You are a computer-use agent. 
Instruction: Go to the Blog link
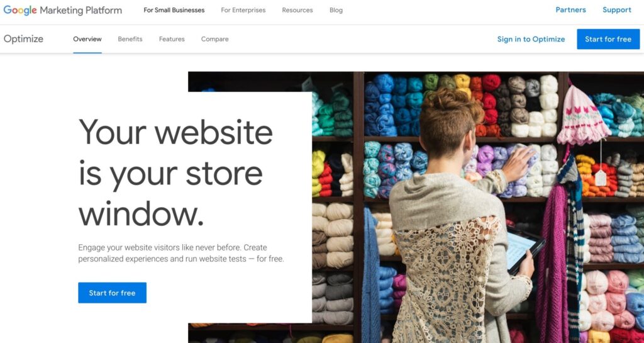click(336, 10)
